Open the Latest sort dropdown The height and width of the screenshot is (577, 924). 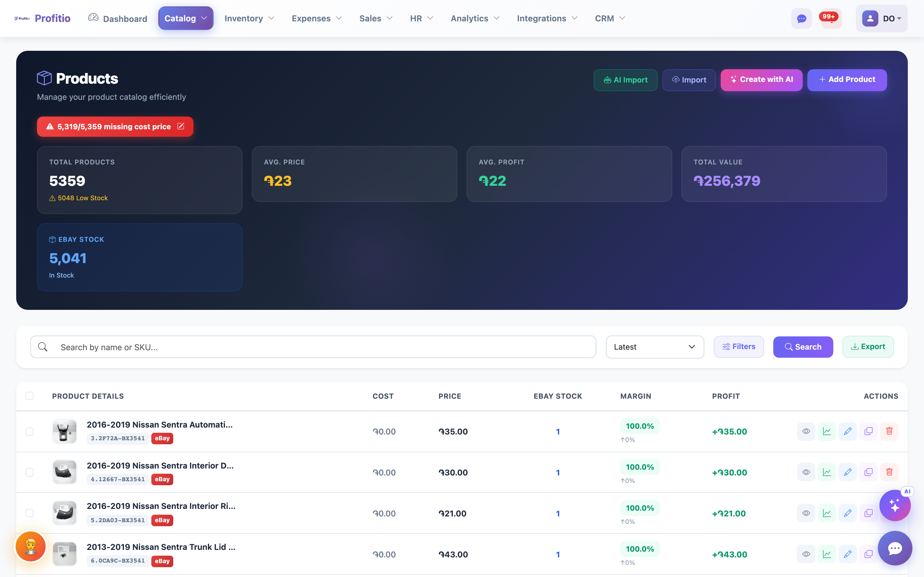tap(655, 347)
